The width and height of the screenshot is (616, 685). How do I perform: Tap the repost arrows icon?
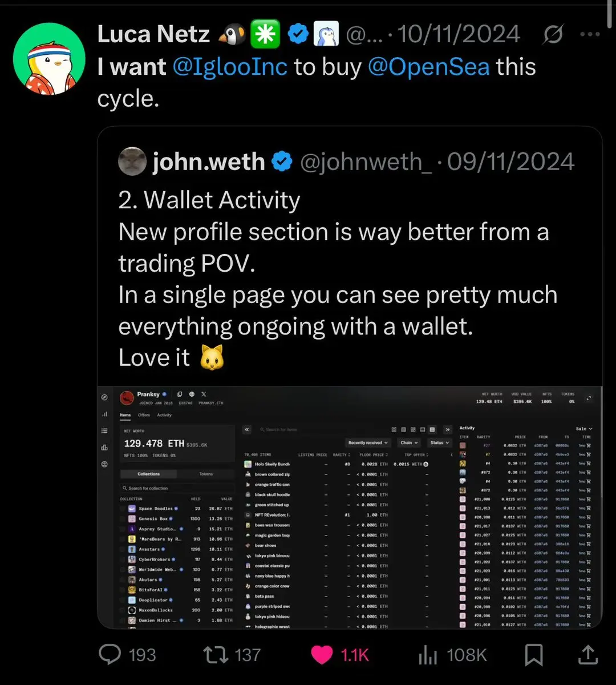(x=216, y=654)
